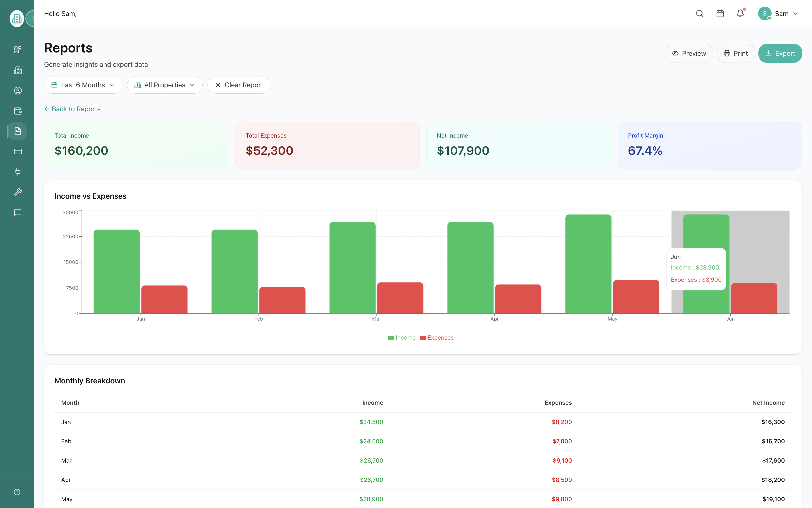
Task: Click Back to Reports link
Action: (72, 109)
